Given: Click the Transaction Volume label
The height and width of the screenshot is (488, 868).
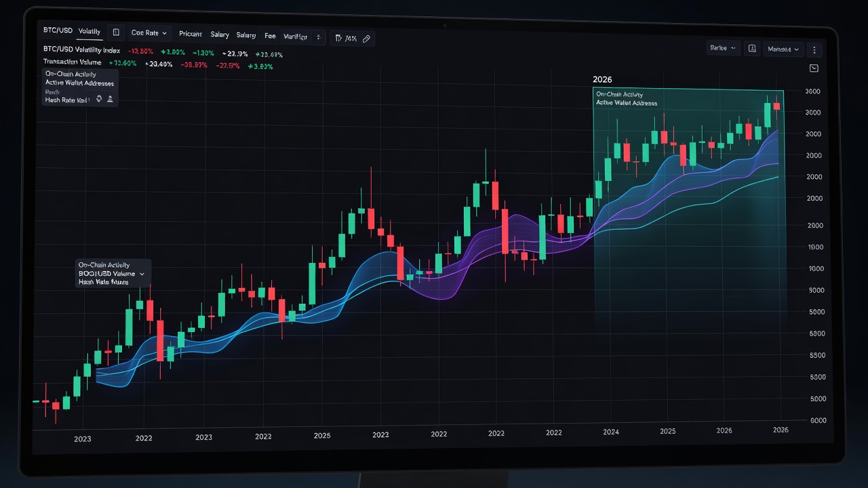Looking at the screenshot, I should coord(72,62).
